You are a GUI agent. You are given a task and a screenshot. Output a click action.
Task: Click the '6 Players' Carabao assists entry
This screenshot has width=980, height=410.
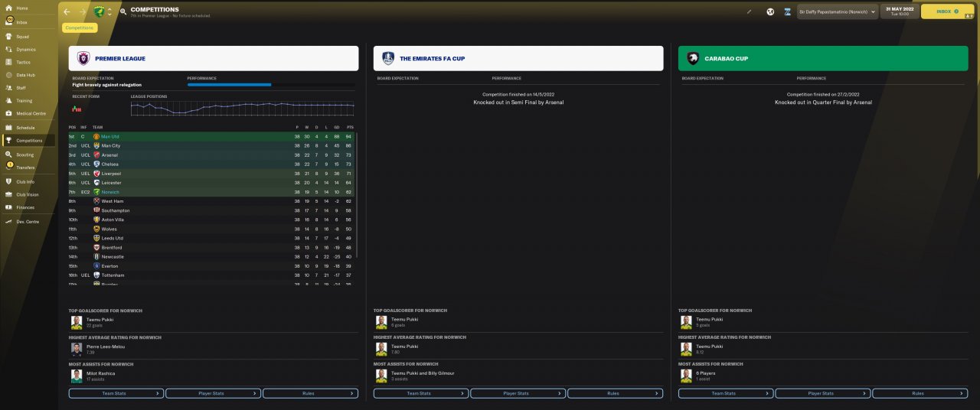coord(704,373)
